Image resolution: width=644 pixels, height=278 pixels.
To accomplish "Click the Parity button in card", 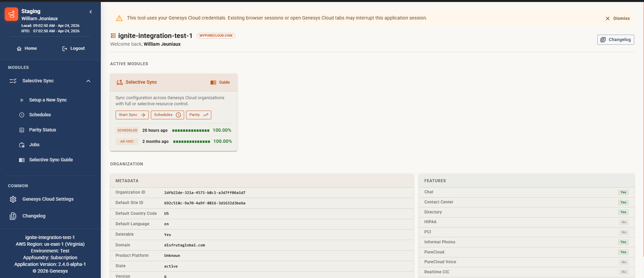I will 199,115.
